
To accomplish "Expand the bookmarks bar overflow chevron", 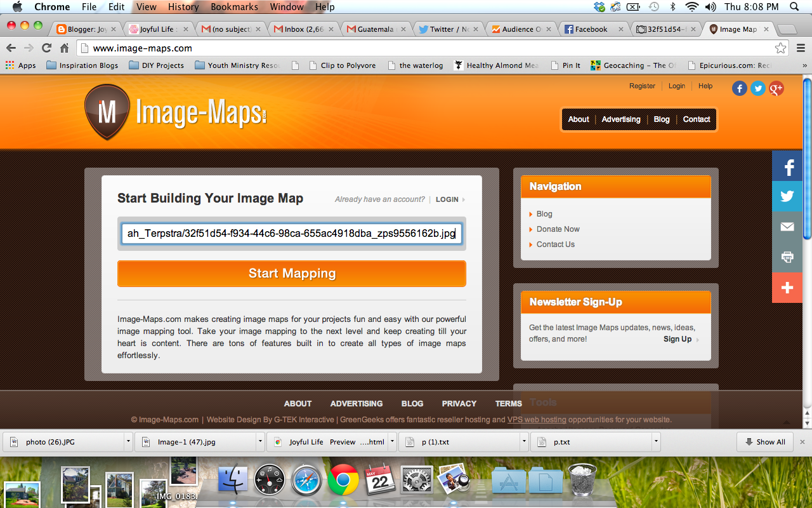I will click(x=804, y=65).
